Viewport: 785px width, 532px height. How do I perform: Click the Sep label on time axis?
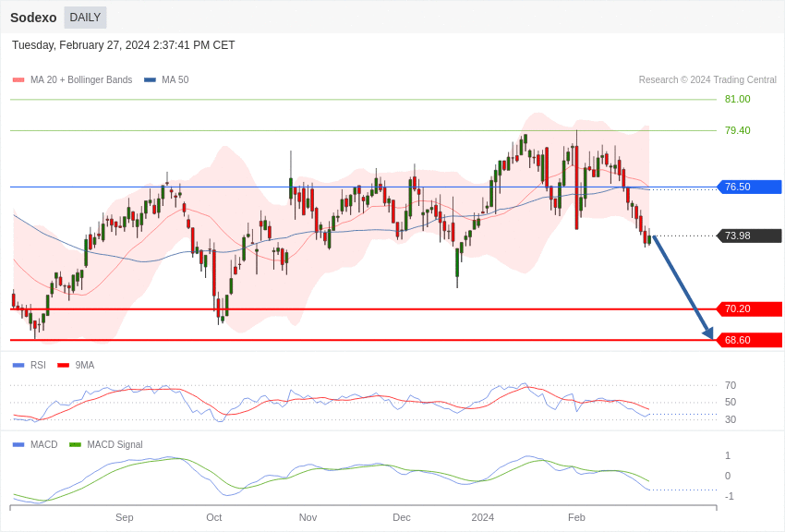[125, 517]
